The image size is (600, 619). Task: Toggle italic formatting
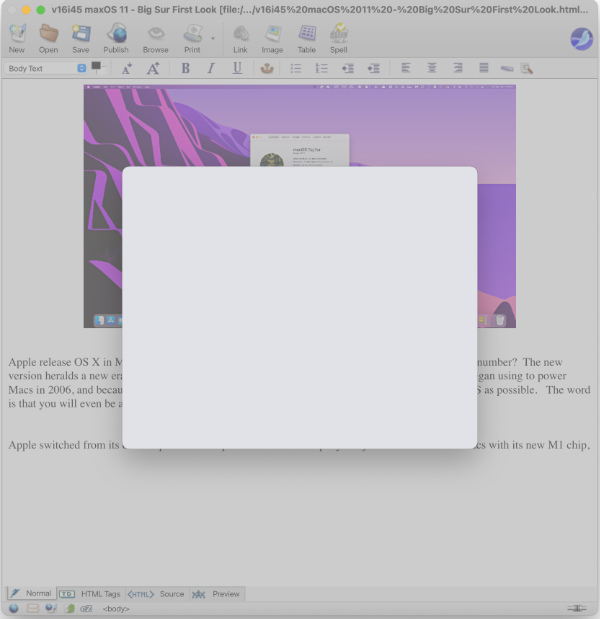pos(211,68)
